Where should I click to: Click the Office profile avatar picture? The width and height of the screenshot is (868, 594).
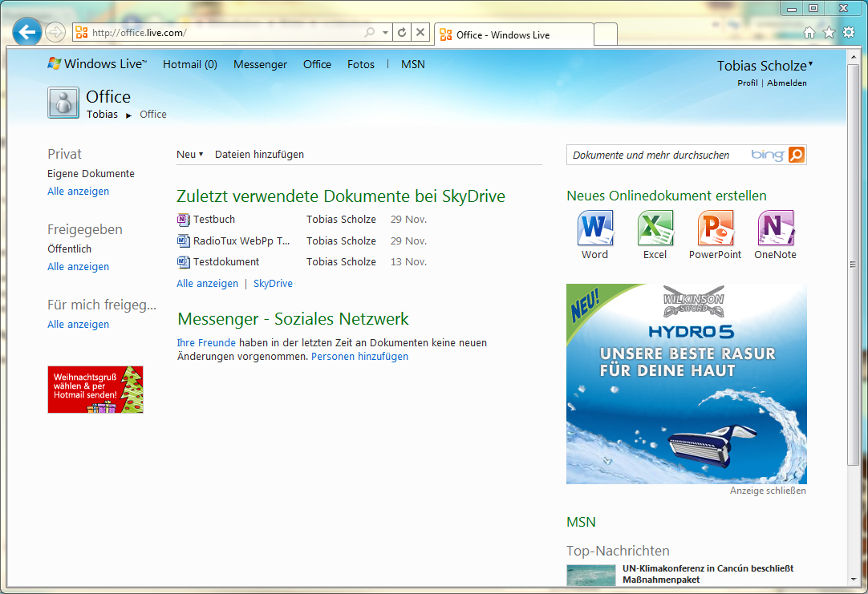tap(63, 103)
